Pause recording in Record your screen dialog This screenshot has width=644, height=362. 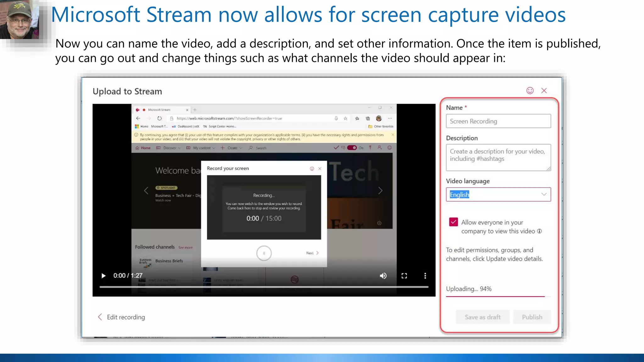coord(264,253)
